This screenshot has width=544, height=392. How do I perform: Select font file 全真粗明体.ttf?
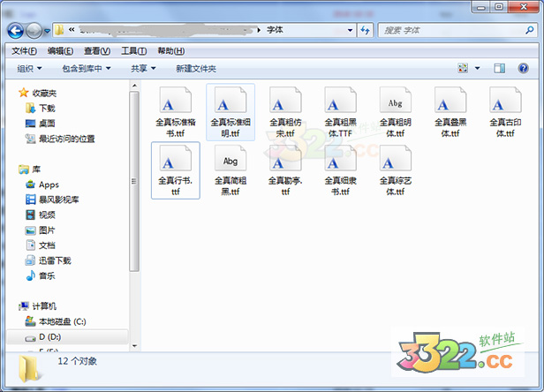(x=396, y=112)
